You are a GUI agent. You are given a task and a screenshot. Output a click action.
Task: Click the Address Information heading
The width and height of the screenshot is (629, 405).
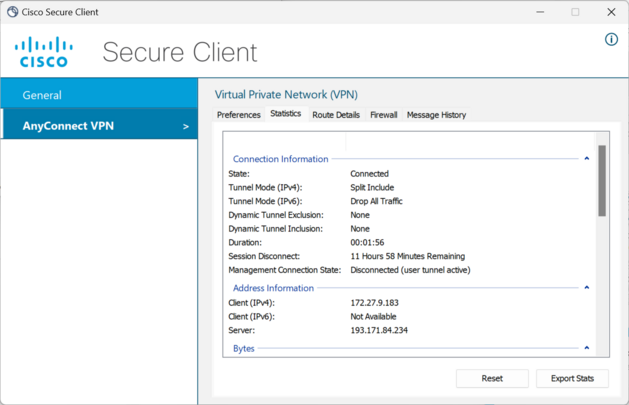coord(273,288)
